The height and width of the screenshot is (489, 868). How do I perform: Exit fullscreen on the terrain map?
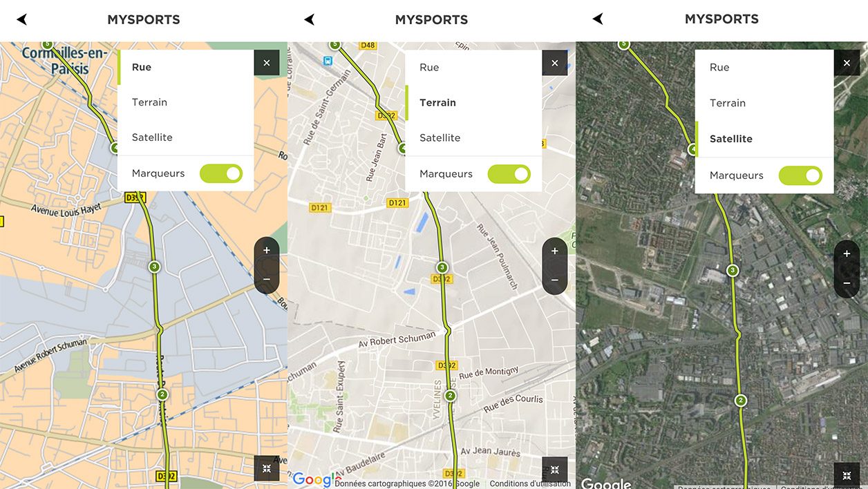(x=554, y=470)
